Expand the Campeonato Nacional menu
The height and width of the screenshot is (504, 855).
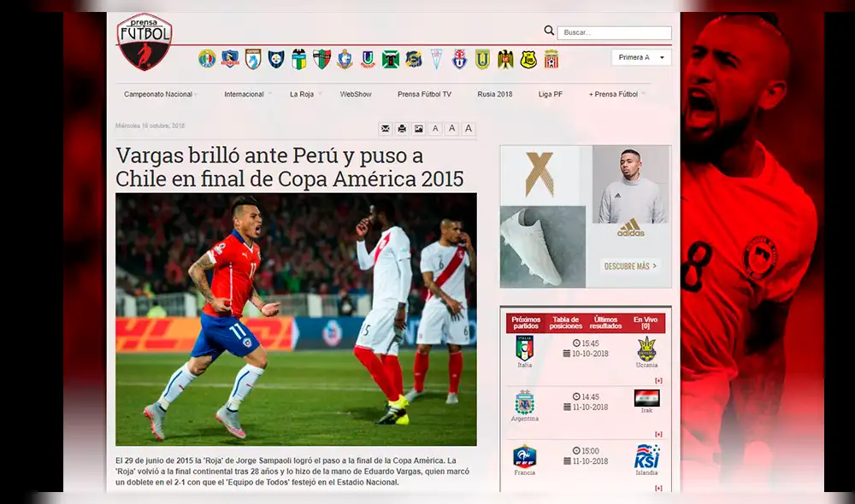(159, 94)
